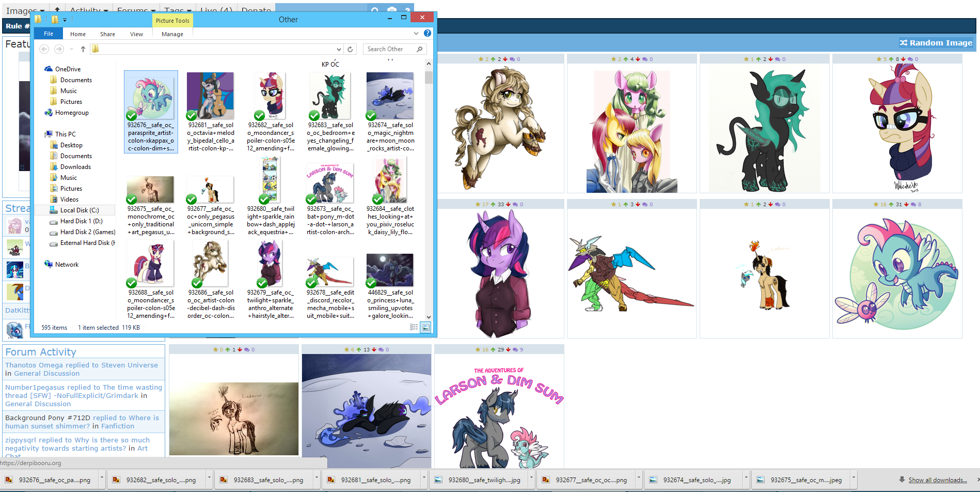This screenshot has width=980, height=492.
Task: Open the View ribbon tab
Action: (x=136, y=34)
